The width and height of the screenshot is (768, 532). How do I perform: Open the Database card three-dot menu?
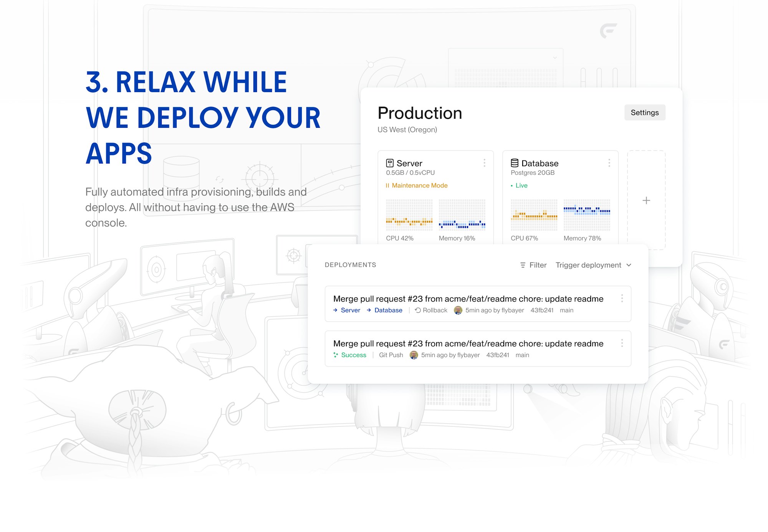[x=609, y=163]
